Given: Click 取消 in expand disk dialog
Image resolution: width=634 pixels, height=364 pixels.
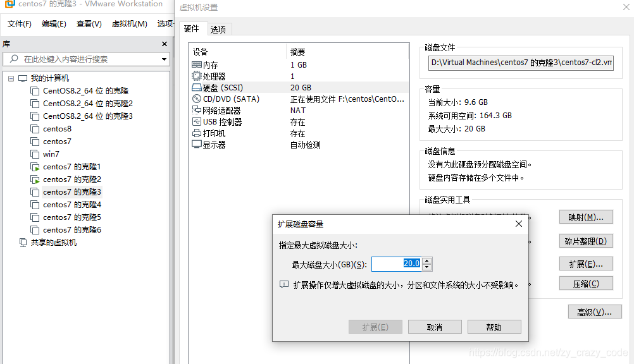Looking at the screenshot, I should (435, 327).
